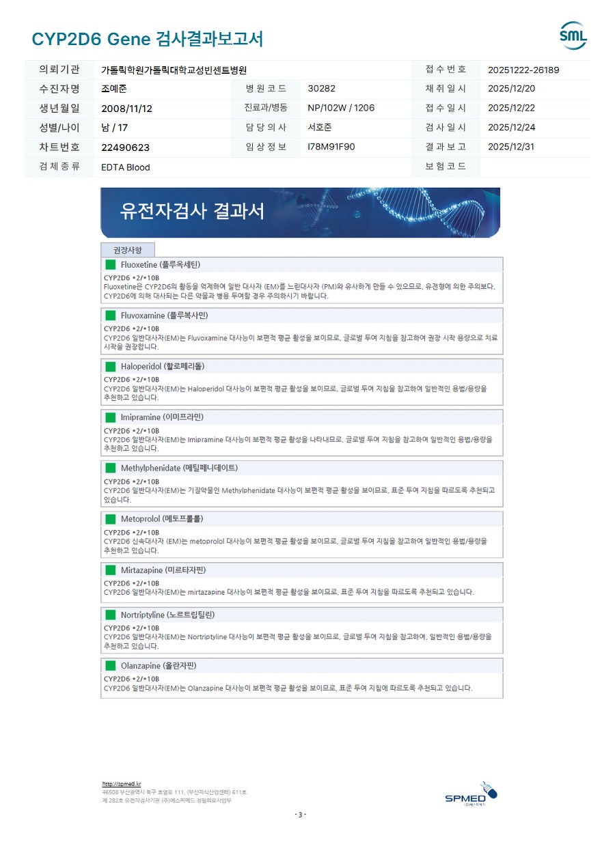Screen dimensions: 615x868
Task: Click the 유전자검사 결과서 banner
Action: (x=300, y=212)
